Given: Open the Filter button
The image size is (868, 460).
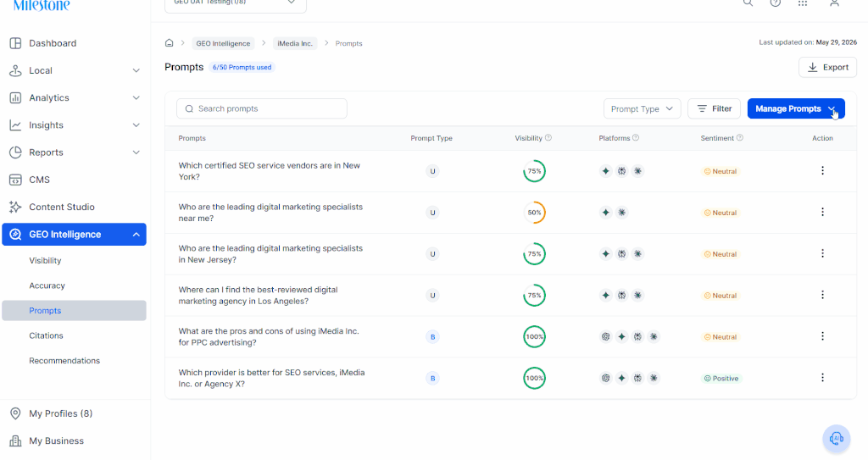Looking at the screenshot, I should pos(714,108).
